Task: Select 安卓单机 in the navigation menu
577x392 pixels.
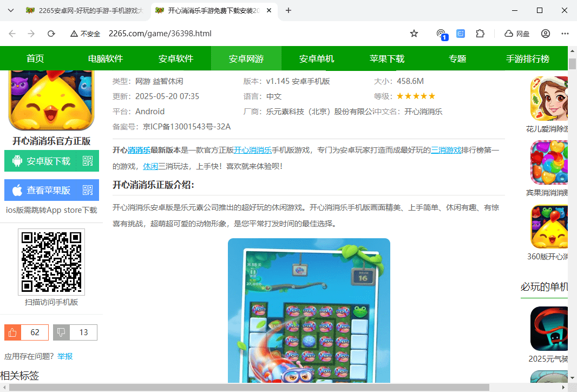Action: point(316,58)
